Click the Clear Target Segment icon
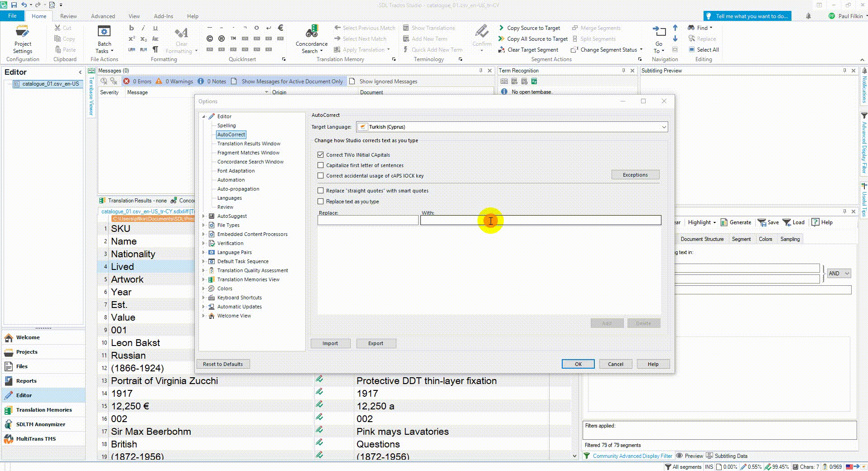 tap(501, 49)
